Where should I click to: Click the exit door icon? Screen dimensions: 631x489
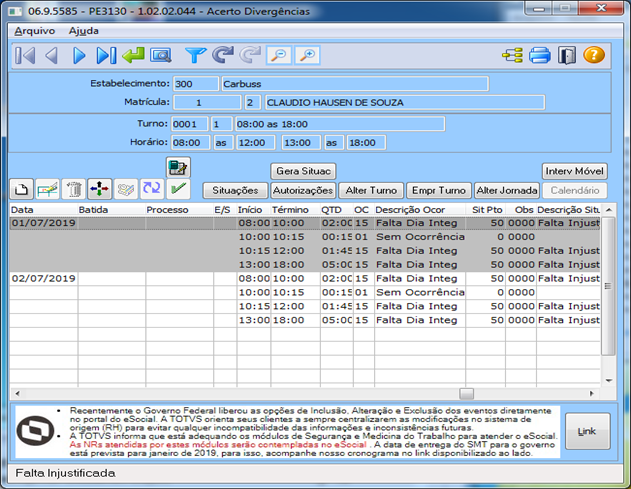pyautogui.click(x=567, y=55)
